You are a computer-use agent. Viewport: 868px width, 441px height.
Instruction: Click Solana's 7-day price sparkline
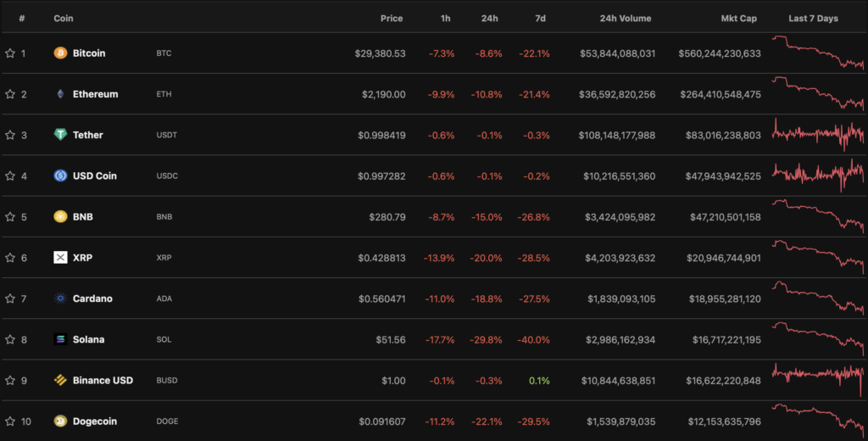tap(817, 338)
